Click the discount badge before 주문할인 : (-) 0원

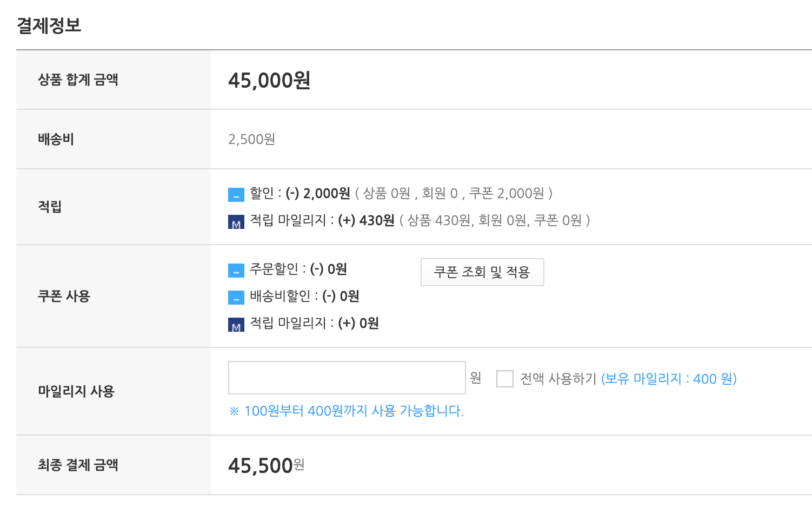coord(236,269)
